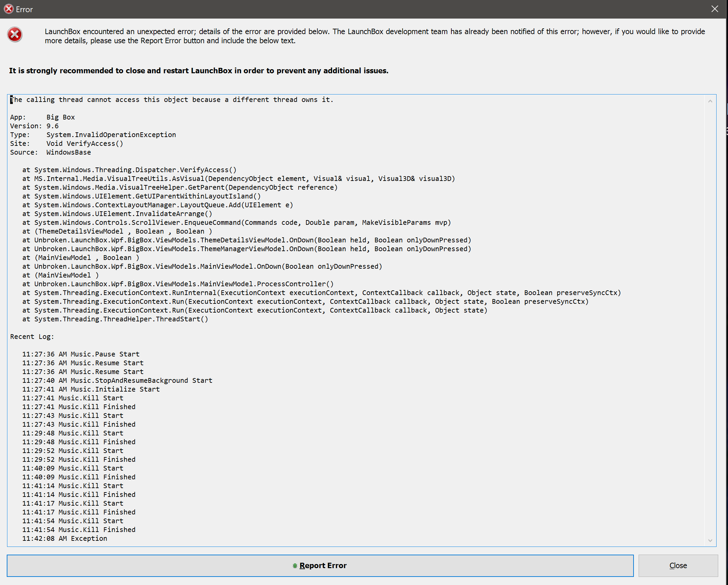Click the 'The calling thread cannot access' line
The width and height of the screenshot is (728, 585).
point(171,100)
